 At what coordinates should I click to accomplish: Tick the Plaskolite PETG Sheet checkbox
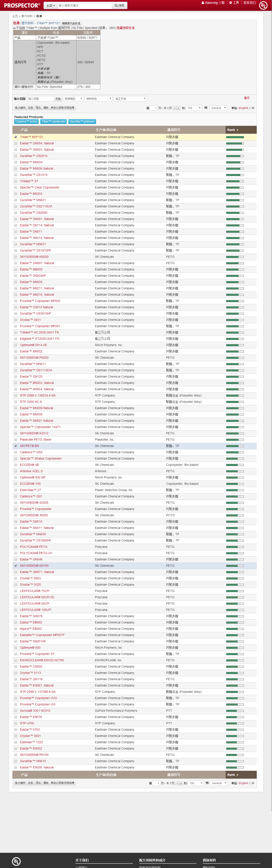(15, 440)
